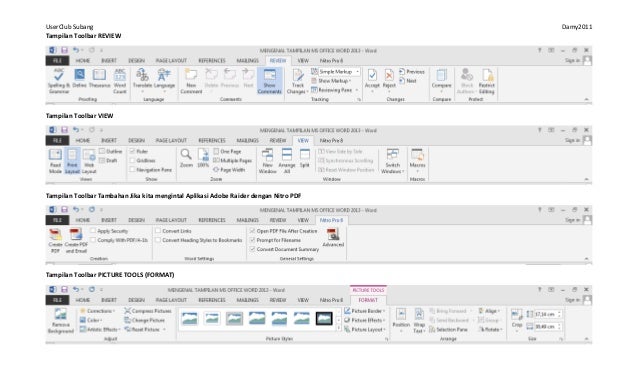The width and height of the screenshot is (638, 388).
Task: Select the FORMAT tab under Picture Tools
Action: coord(368,300)
